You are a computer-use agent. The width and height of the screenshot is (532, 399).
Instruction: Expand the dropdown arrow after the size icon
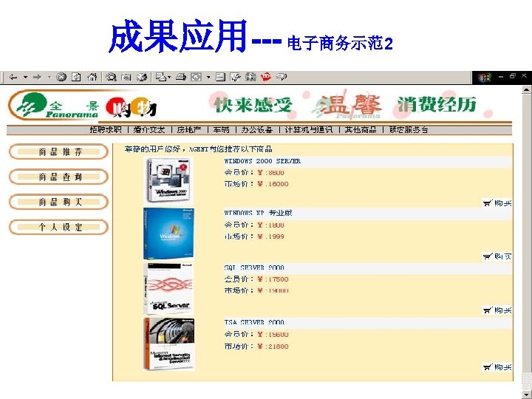click(208, 78)
